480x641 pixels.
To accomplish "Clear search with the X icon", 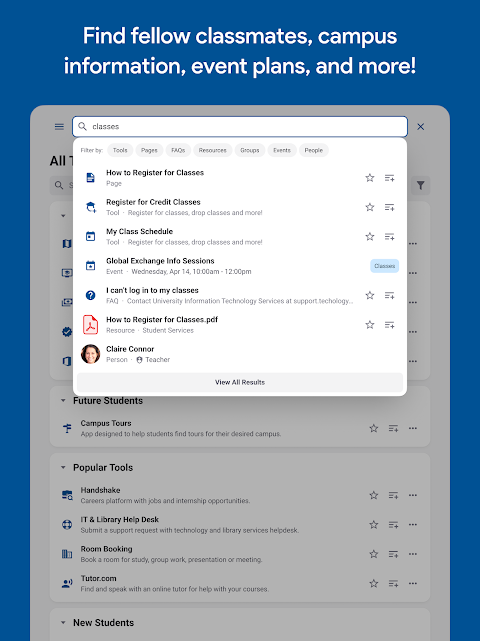I will 420,127.
